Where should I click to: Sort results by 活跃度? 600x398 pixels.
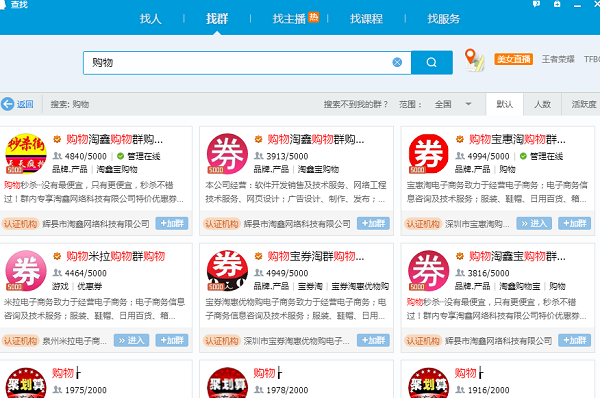point(583,104)
